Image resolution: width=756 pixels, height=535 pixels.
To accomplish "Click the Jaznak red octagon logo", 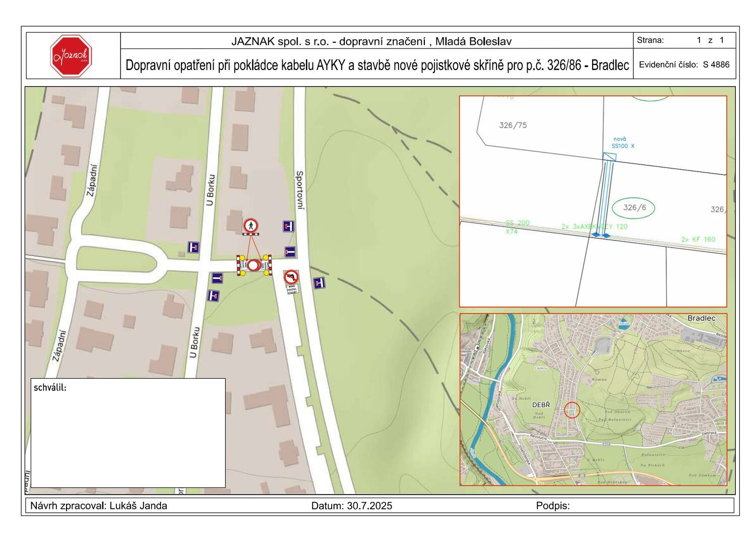I will pyautogui.click(x=71, y=55).
